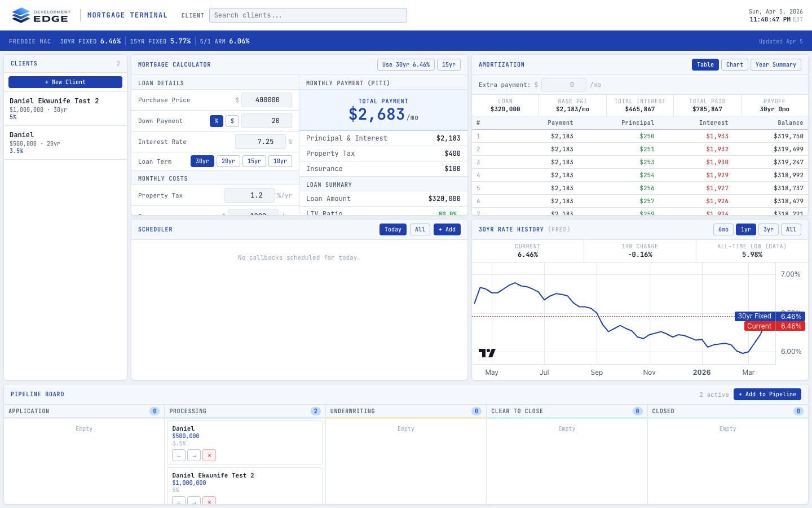The image size is (812, 508).
Task: Open the Year Summary amortization view
Action: (x=775, y=64)
